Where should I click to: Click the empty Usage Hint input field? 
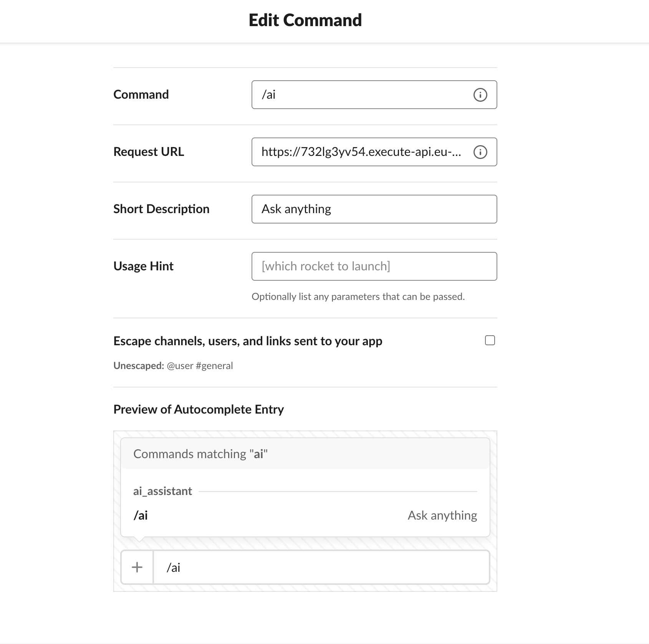pyautogui.click(x=374, y=267)
